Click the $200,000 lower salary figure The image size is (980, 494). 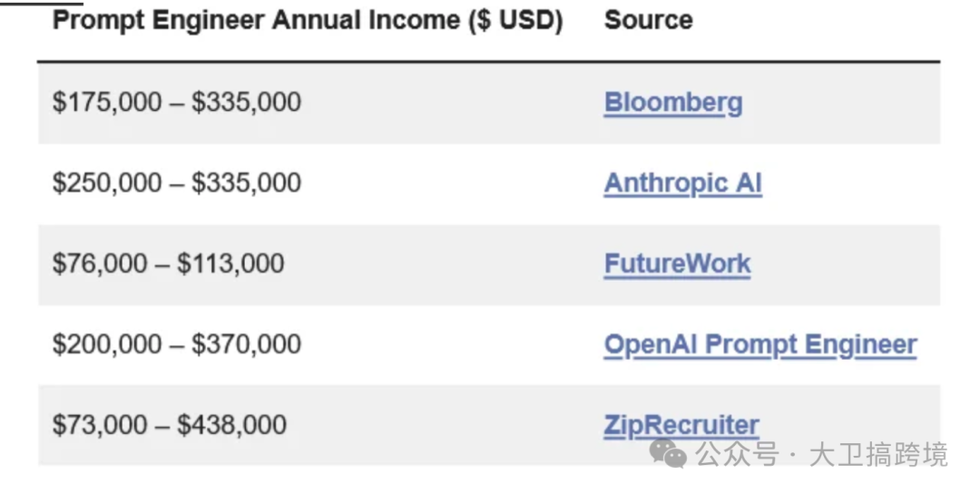(107, 344)
